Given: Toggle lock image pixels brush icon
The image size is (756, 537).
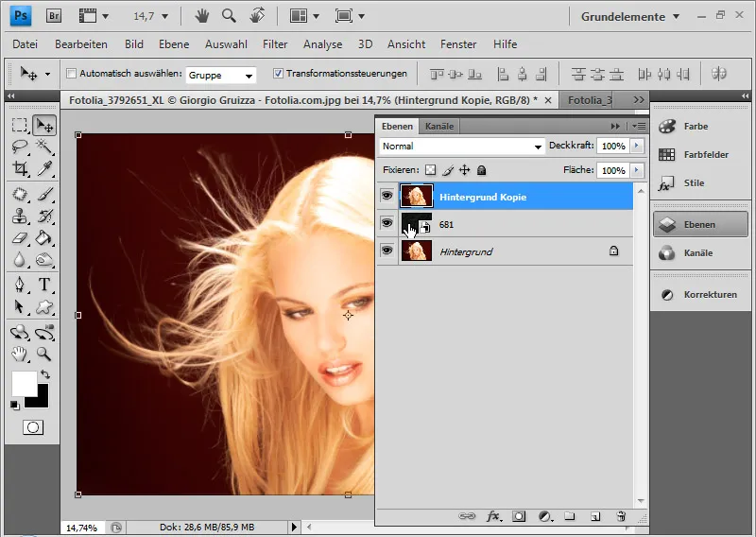Looking at the screenshot, I should (448, 170).
